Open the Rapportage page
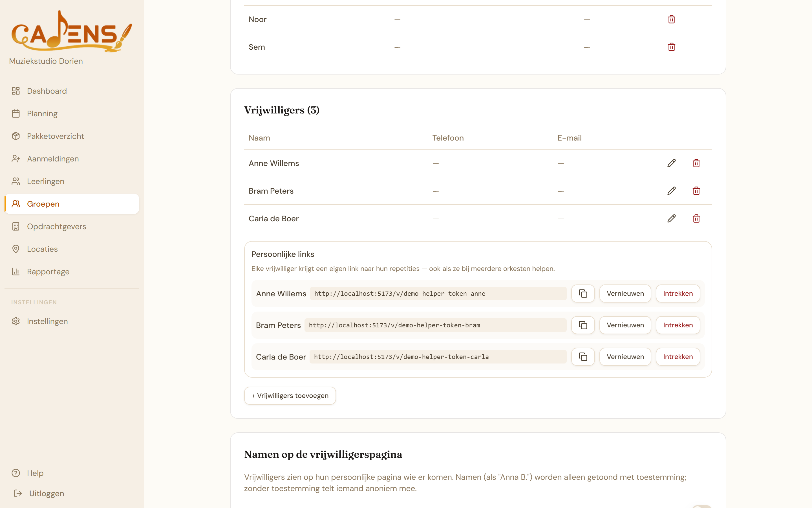 click(72, 271)
